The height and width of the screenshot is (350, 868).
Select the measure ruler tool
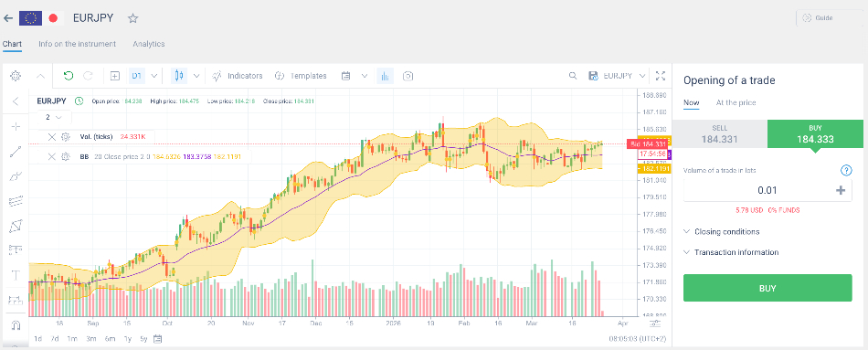(x=16, y=300)
